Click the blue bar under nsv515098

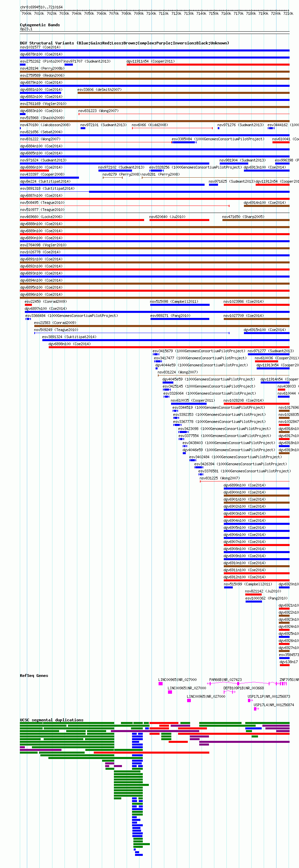(x=180, y=305)
